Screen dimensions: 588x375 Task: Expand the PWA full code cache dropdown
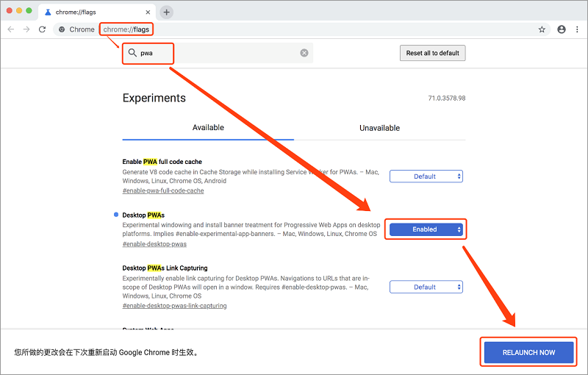click(426, 176)
